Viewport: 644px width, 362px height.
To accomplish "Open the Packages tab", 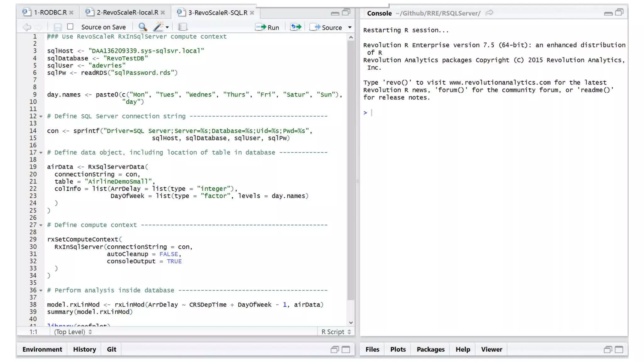I will pos(430,349).
